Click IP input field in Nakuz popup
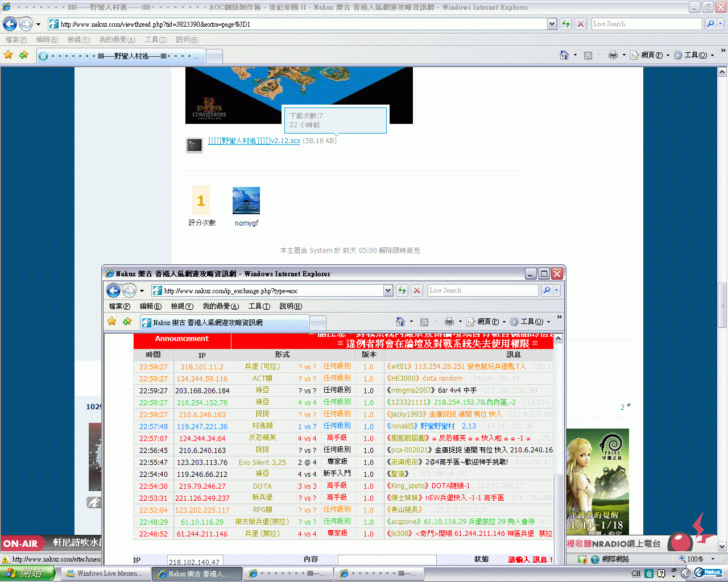Viewport: 728px width, 582px height. click(195, 562)
